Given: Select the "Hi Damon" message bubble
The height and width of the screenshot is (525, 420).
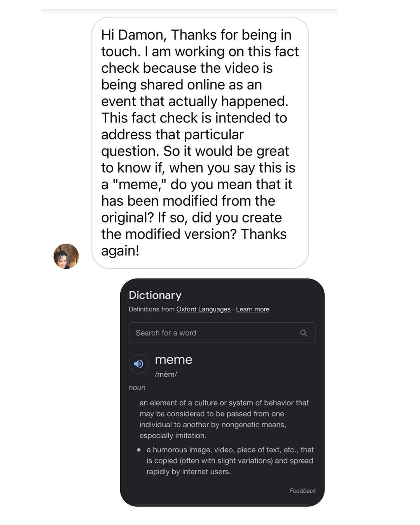Looking at the screenshot, I should coord(200,142).
